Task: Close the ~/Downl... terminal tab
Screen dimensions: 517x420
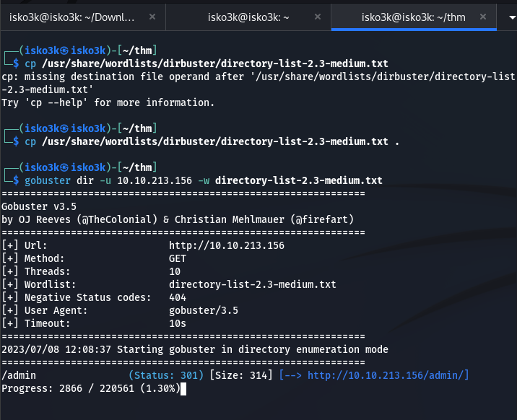Action: click(152, 15)
